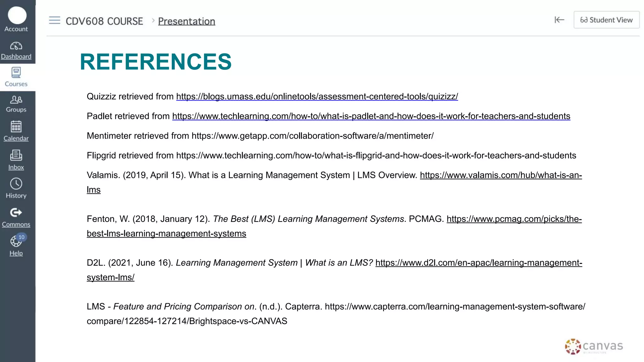
Task: Click the Mentimeter getapp.com URL text
Action: (x=313, y=136)
